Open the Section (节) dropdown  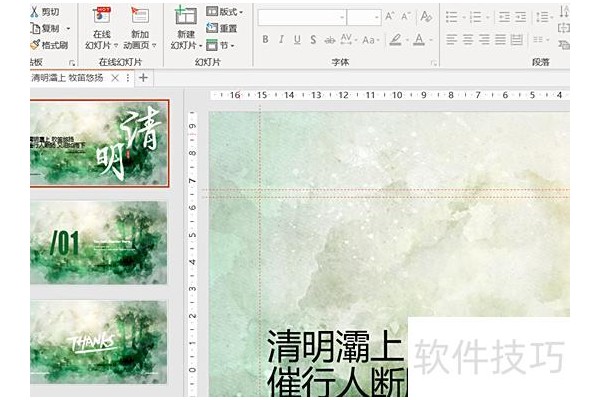click(x=220, y=45)
